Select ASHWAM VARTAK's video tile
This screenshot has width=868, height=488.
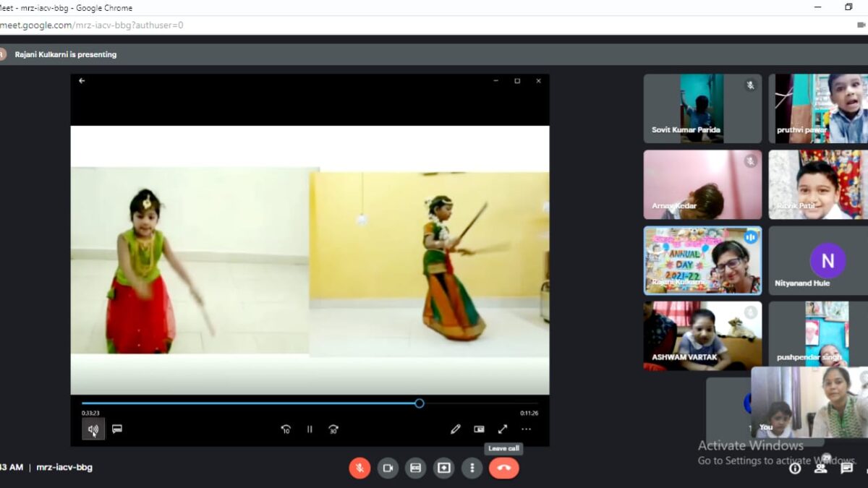[x=702, y=336]
